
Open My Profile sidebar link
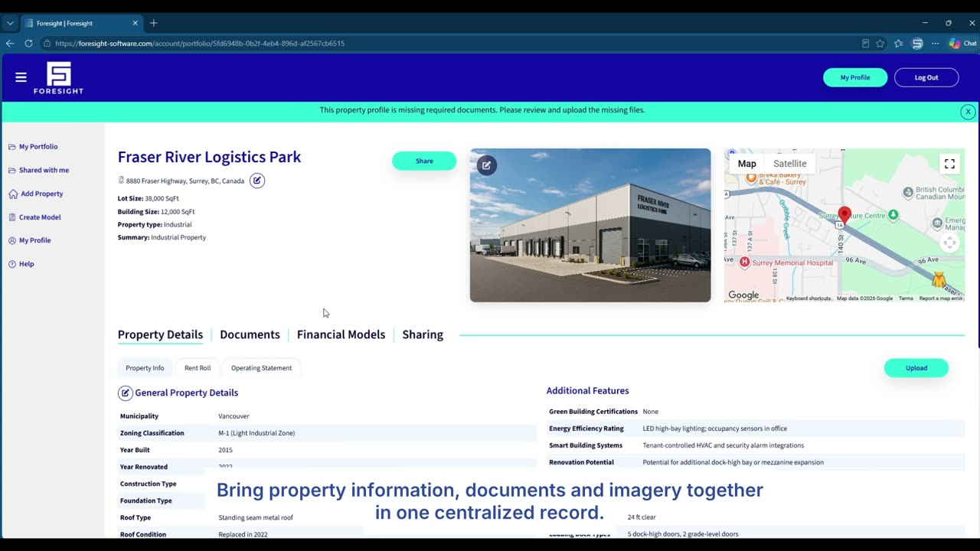[x=29, y=240]
